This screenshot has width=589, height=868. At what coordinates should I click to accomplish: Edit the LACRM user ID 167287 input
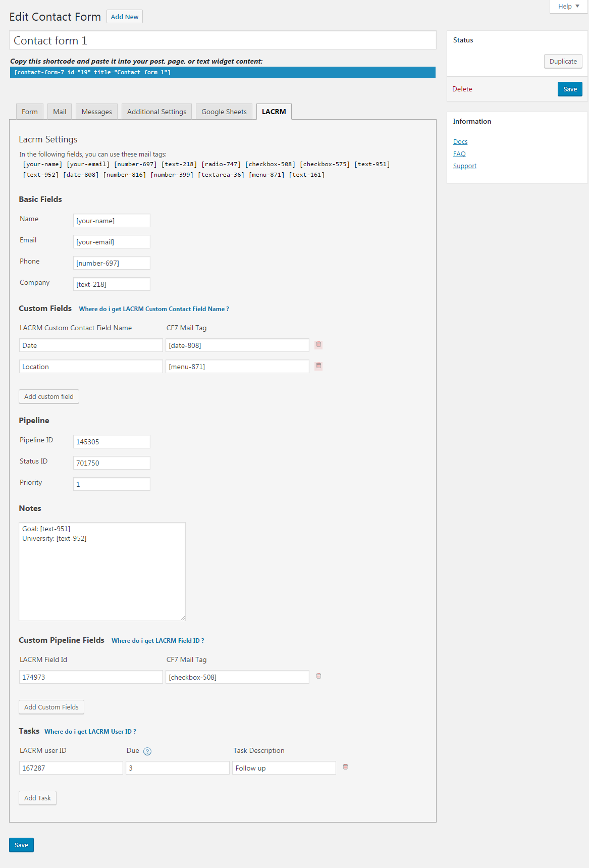[x=71, y=768]
